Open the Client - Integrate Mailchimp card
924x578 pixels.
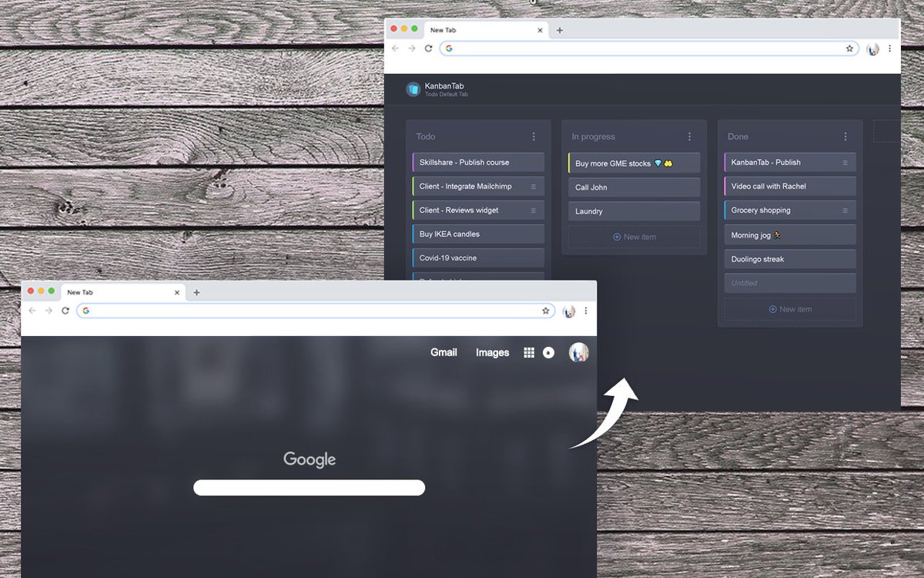[478, 187]
